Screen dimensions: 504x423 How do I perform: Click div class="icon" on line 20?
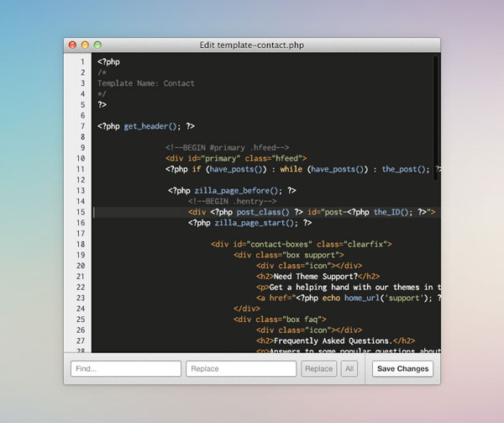click(x=309, y=266)
